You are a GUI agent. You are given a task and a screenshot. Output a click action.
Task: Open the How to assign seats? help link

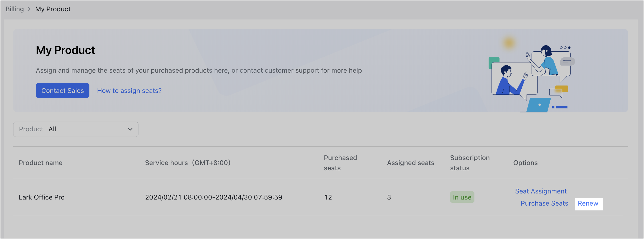129,91
